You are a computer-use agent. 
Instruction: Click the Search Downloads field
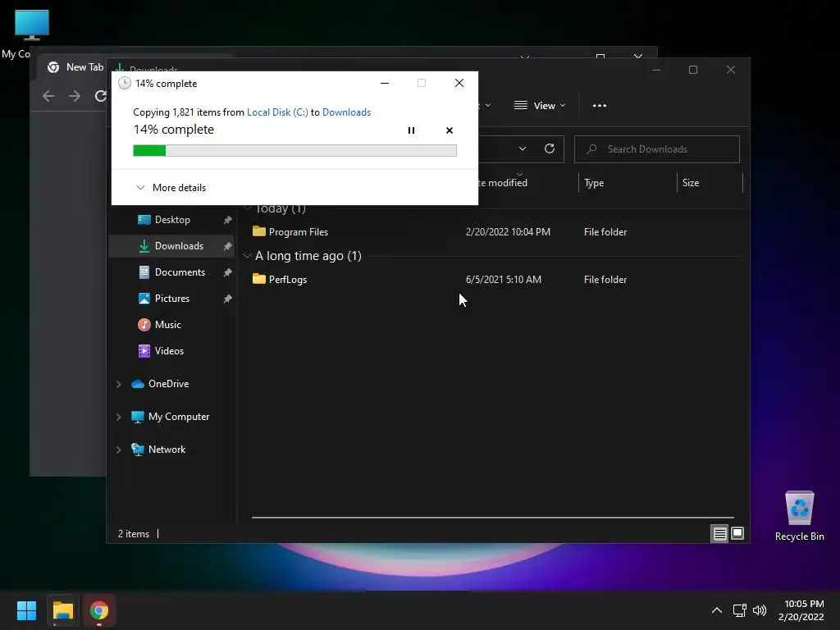tap(657, 149)
